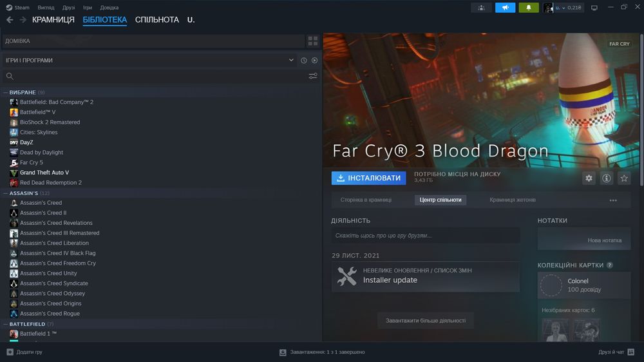The image size is (644, 362).
Task: Open the Вигляд menu
Action: 46,7
